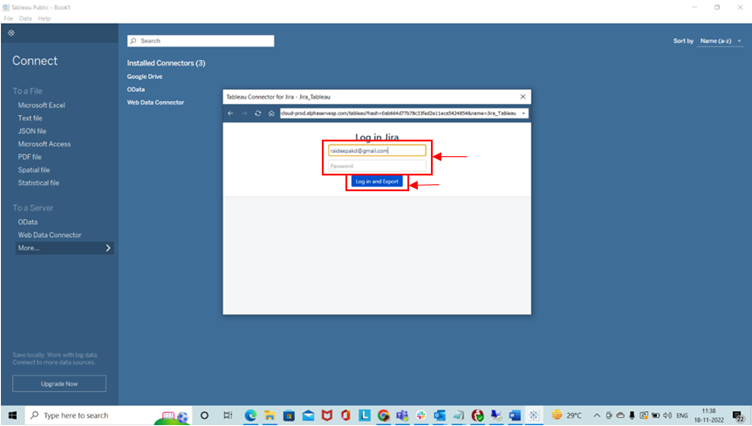Open the Help menu
The image size is (752, 426).
point(44,18)
